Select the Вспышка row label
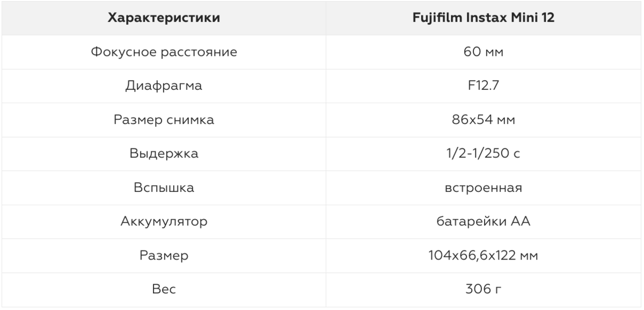Screen dimensions: 644x310 point(163,188)
